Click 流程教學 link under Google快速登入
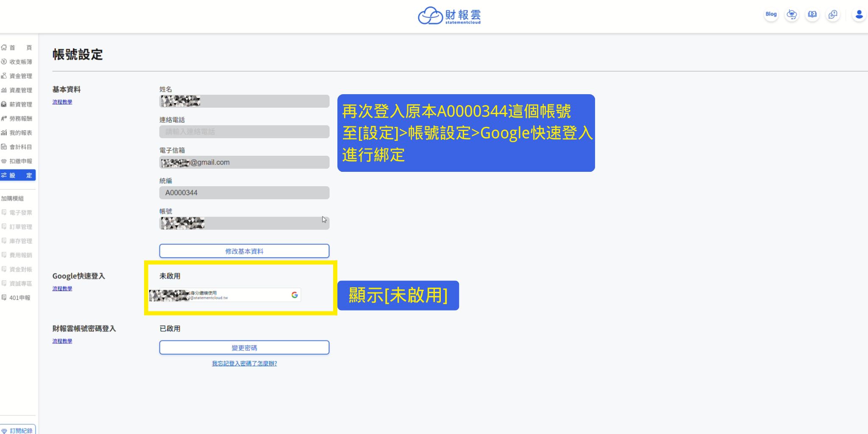This screenshot has width=868, height=434. click(62, 288)
